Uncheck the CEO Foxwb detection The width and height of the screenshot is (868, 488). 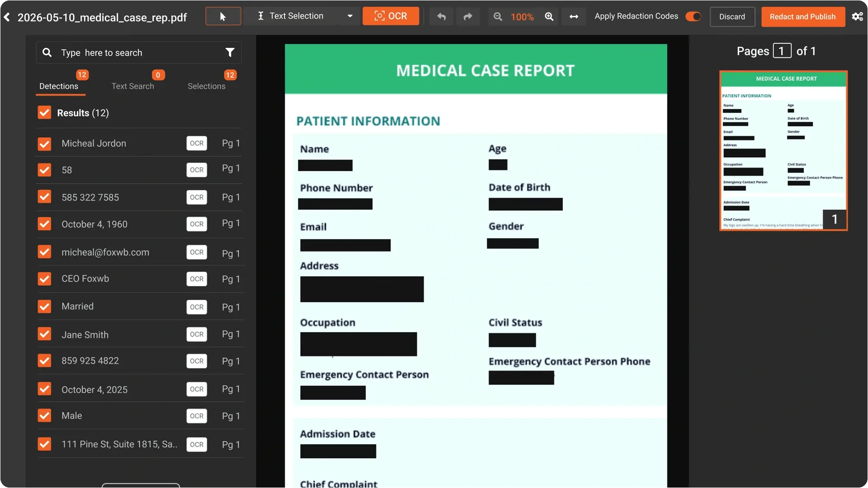[44, 279]
